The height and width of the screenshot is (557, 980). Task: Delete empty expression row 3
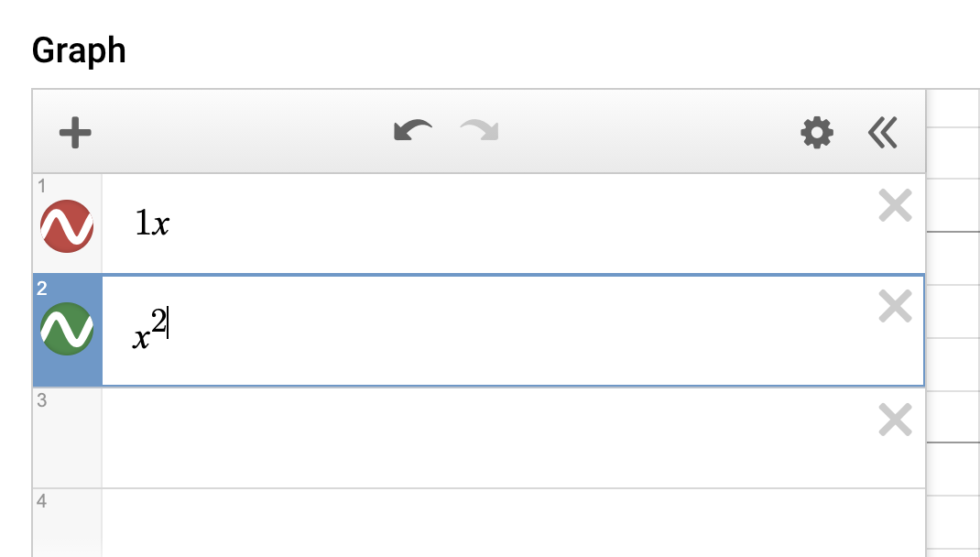pyautogui.click(x=895, y=420)
